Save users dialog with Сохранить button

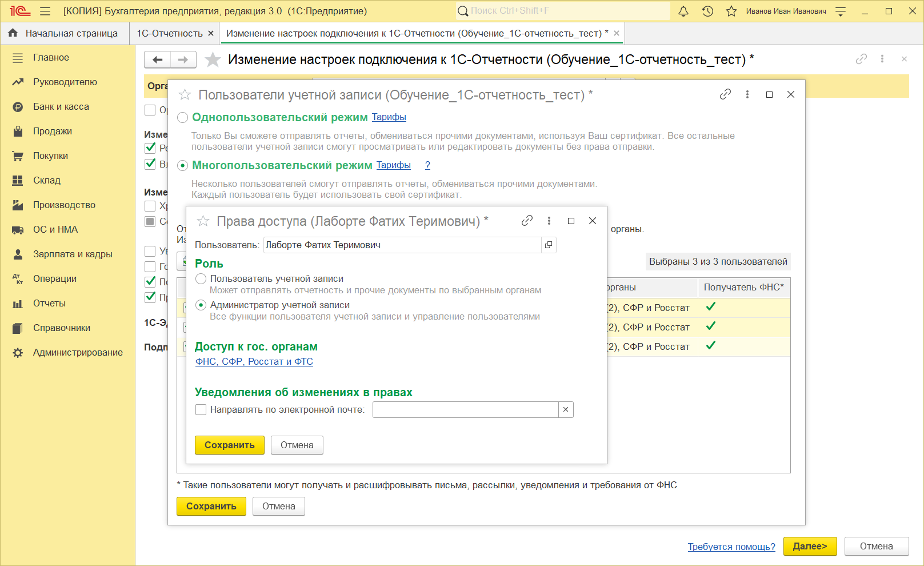[x=211, y=506]
